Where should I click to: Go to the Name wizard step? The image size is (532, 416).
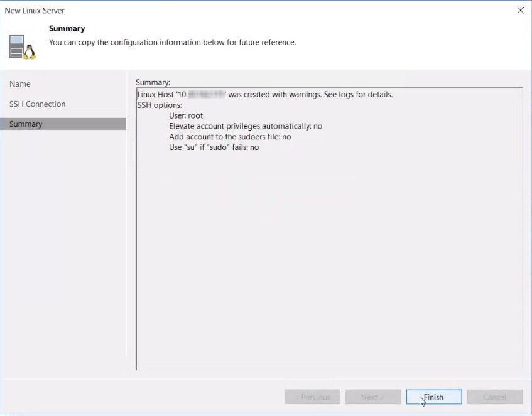coord(20,84)
